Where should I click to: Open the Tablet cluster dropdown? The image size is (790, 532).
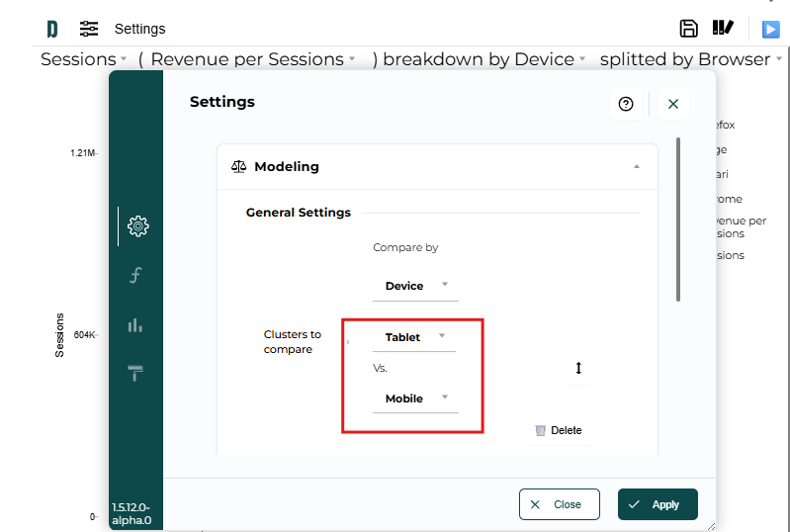414,337
